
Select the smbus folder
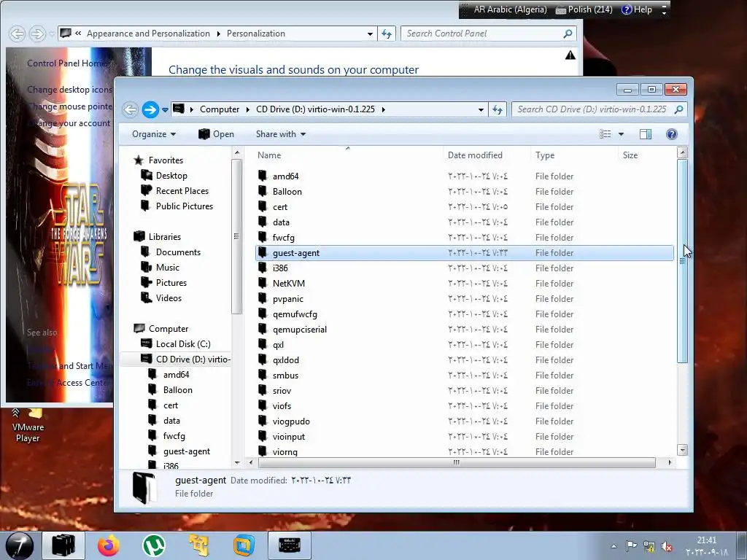point(465,376)
